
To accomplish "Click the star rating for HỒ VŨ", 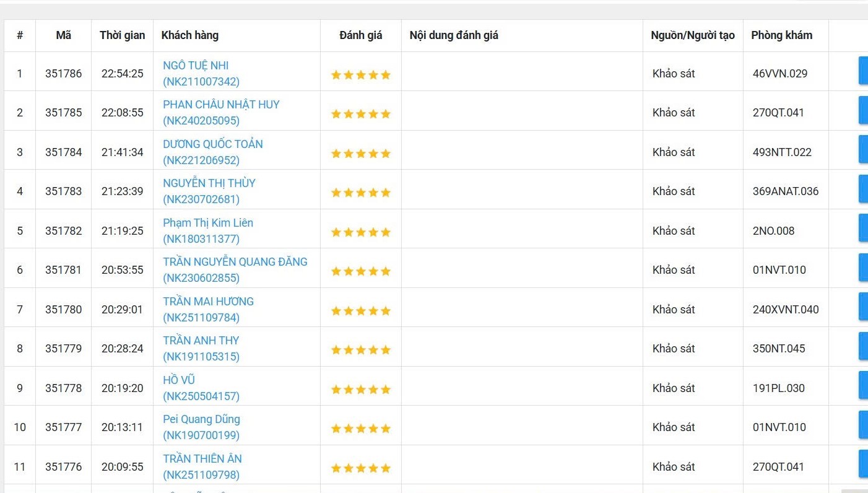I will (360, 390).
